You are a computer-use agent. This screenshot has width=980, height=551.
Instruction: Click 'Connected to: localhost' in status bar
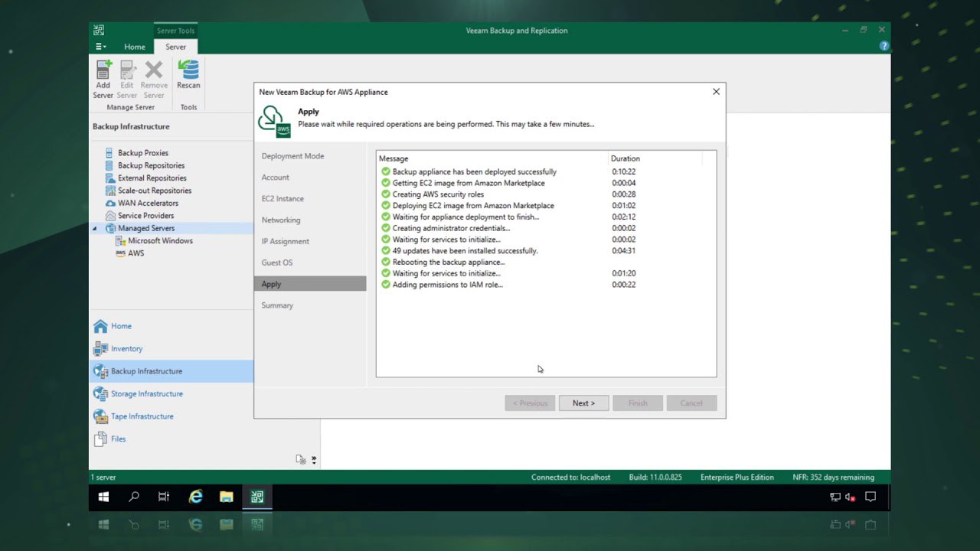tap(571, 478)
